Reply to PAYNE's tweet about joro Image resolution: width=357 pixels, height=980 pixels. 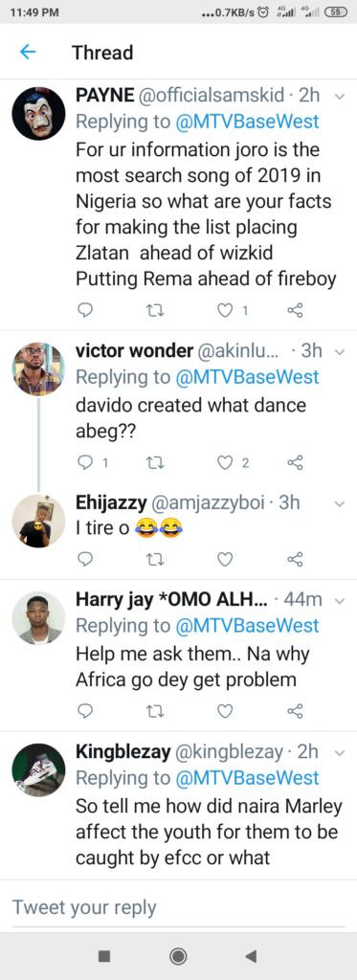click(x=85, y=309)
